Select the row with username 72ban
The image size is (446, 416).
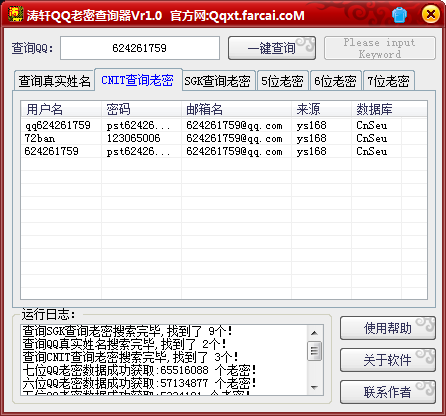click(224, 138)
